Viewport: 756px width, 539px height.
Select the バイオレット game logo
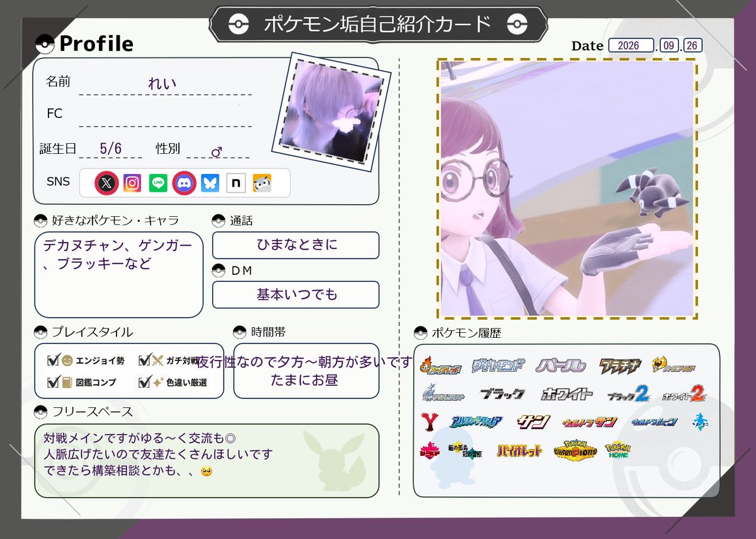pyautogui.click(x=520, y=451)
